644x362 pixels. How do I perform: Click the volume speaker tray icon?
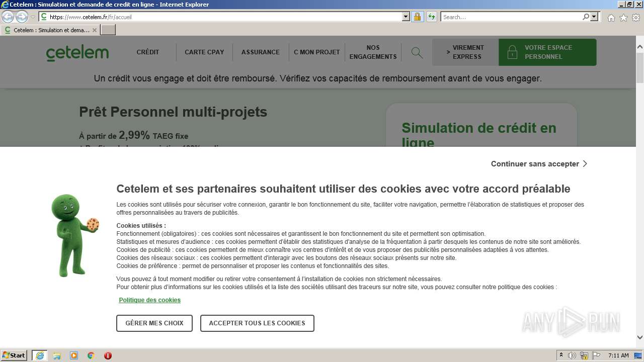(572, 355)
